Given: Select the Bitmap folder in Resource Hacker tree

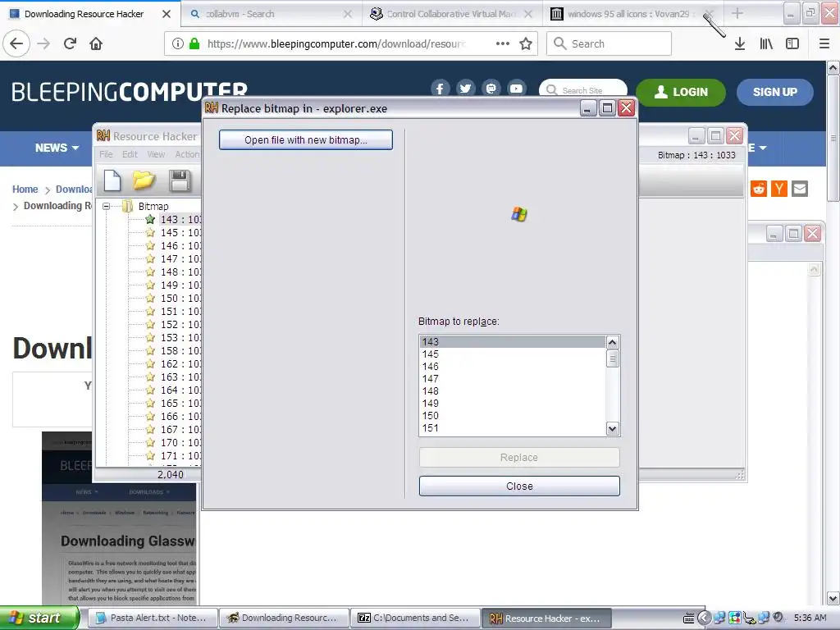Looking at the screenshot, I should pyautogui.click(x=153, y=206).
